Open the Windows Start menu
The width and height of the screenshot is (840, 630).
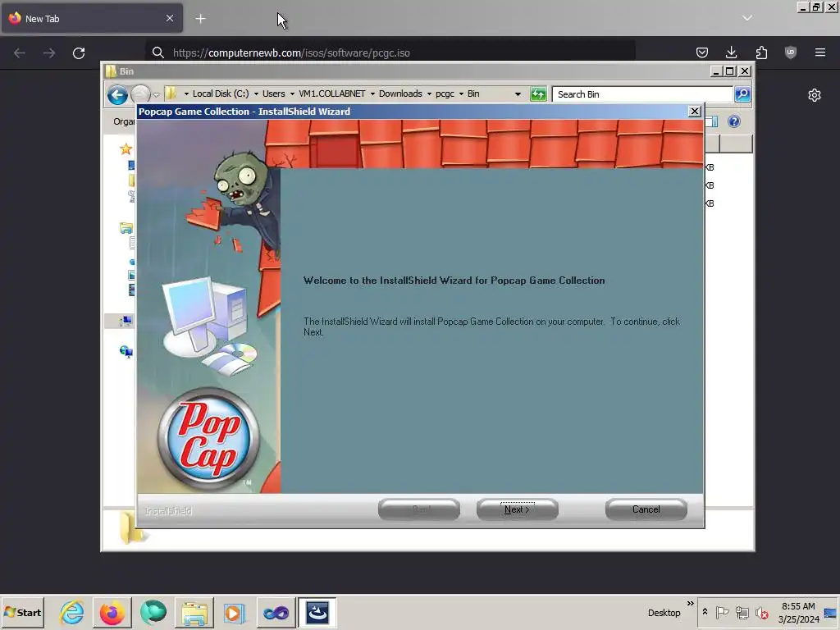(x=23, y=612)
